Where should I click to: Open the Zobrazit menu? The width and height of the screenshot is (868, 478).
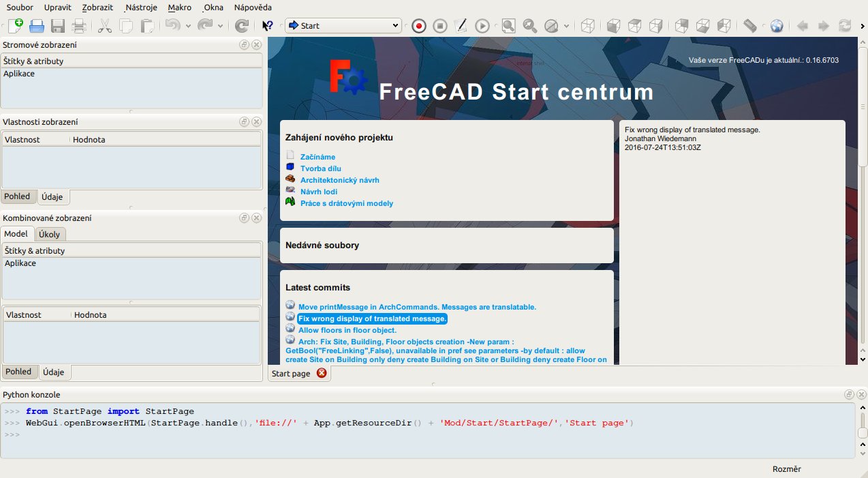point(97,8)
